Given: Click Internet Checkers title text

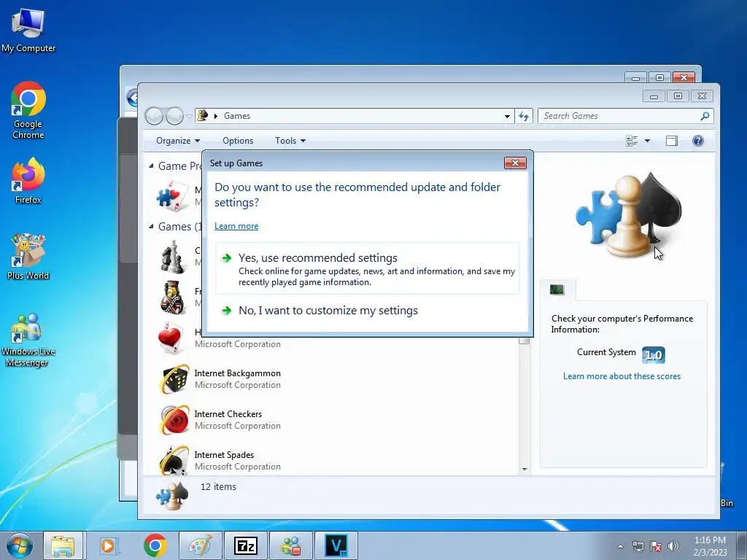Looking at the screenshot, I should [228, 414].
